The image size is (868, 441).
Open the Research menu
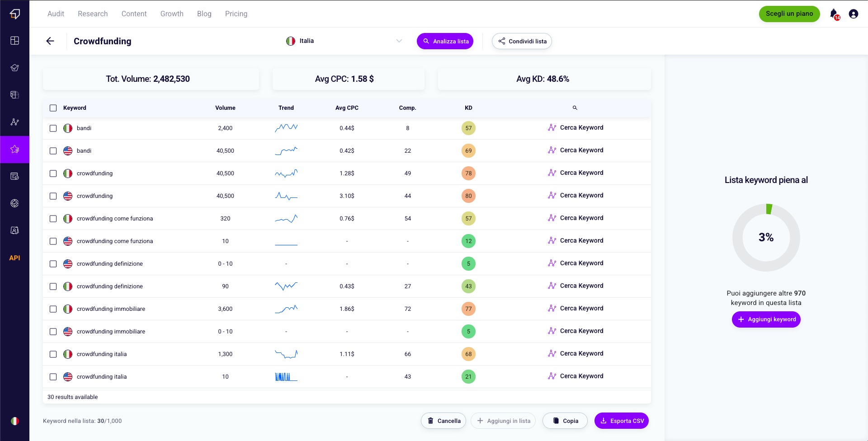(93, 14)
